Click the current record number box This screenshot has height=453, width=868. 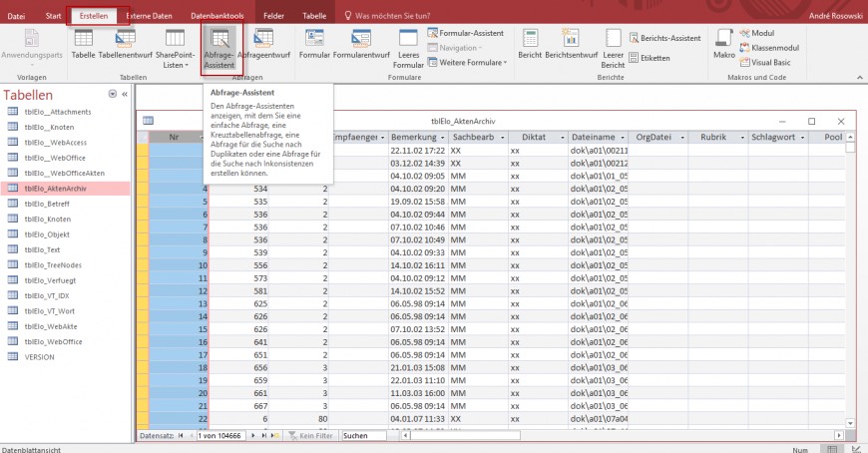pyautogui.click(x=220, y=436)
